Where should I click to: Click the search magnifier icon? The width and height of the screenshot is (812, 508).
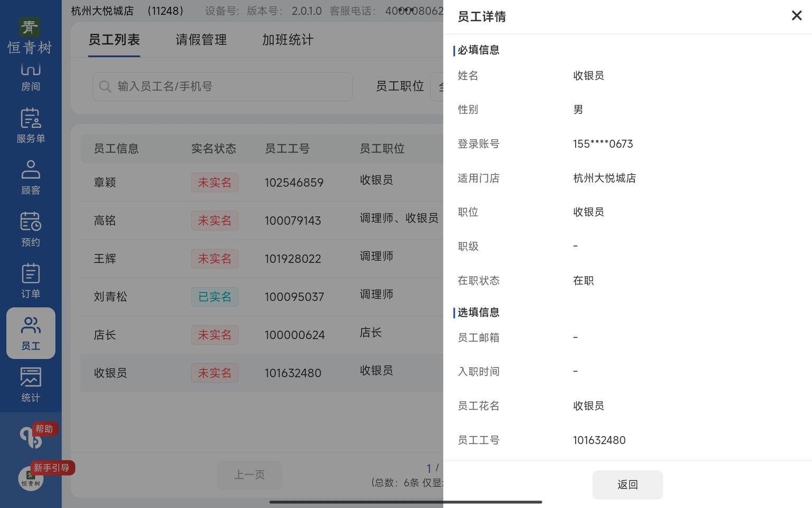point(105,86)
